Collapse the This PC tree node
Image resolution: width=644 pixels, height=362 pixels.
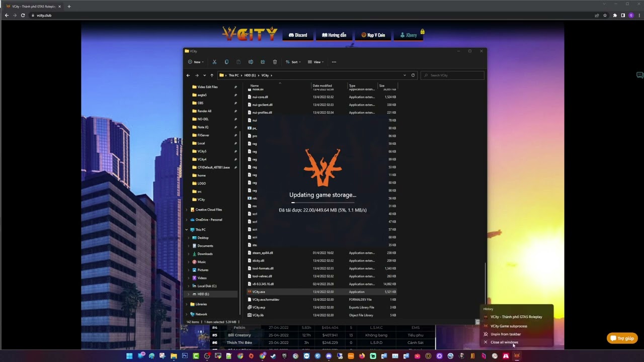187,230
